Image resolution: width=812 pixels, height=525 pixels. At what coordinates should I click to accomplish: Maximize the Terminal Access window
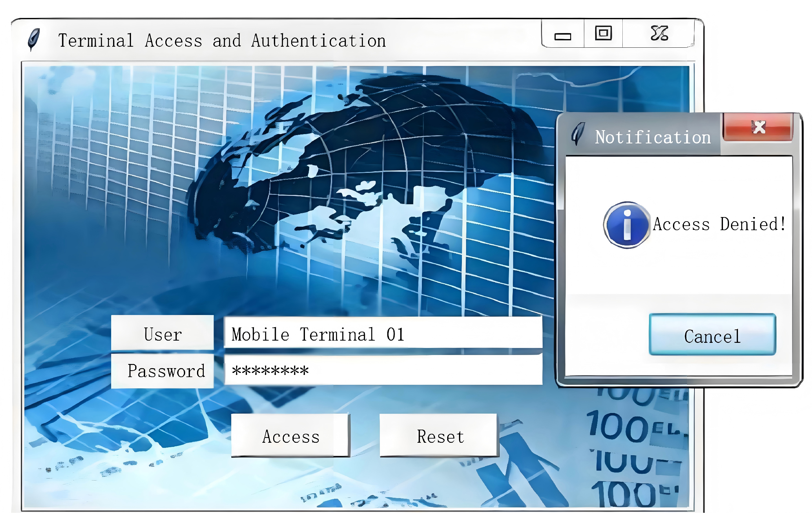tap(603, 33)
